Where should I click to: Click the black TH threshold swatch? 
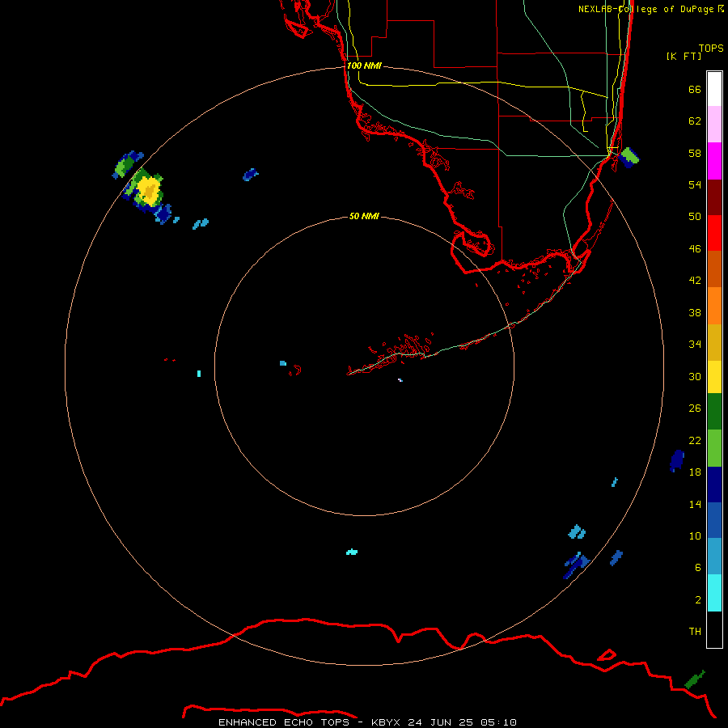click(714, 629)
